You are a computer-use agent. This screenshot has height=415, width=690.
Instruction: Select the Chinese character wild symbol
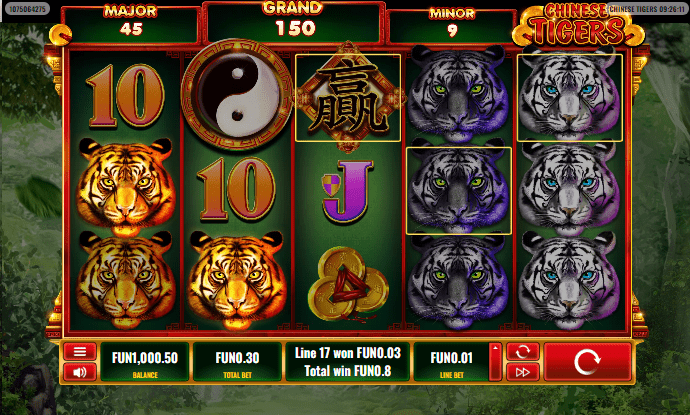pos(348,98)
